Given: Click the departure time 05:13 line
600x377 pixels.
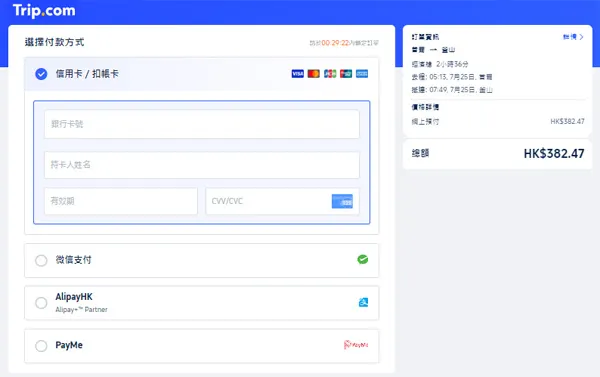Looking at the screenshot, I should coord(452,77).
